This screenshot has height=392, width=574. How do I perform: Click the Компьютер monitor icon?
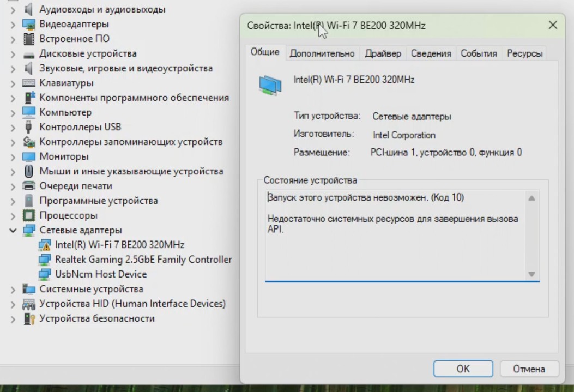[x=28, y=112]
